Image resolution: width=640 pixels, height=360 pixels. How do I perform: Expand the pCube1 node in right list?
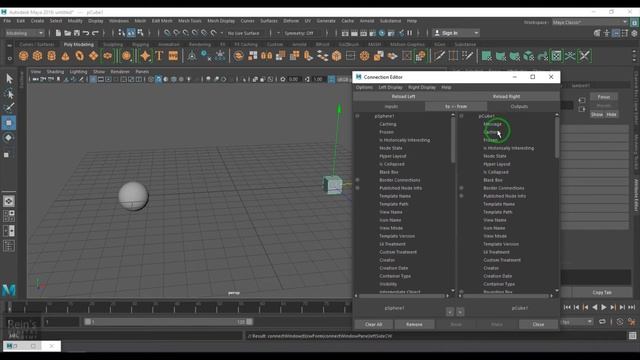[462, 116]
